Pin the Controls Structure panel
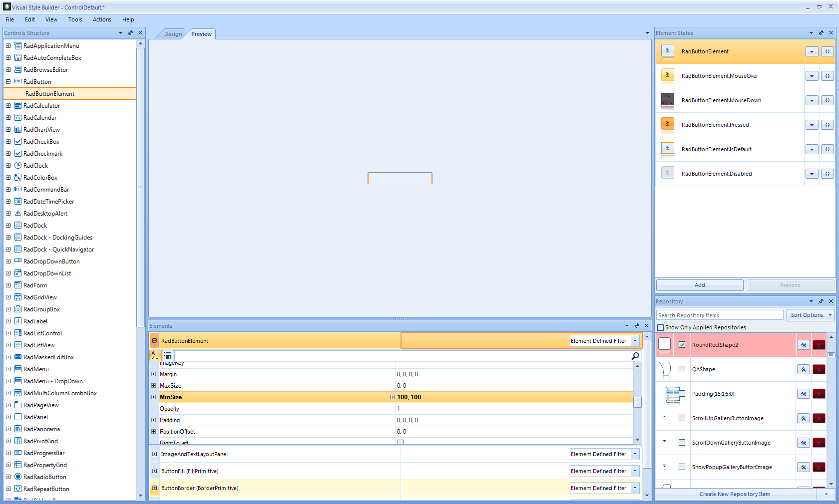The image size is (839, 504). pos(130,33)
